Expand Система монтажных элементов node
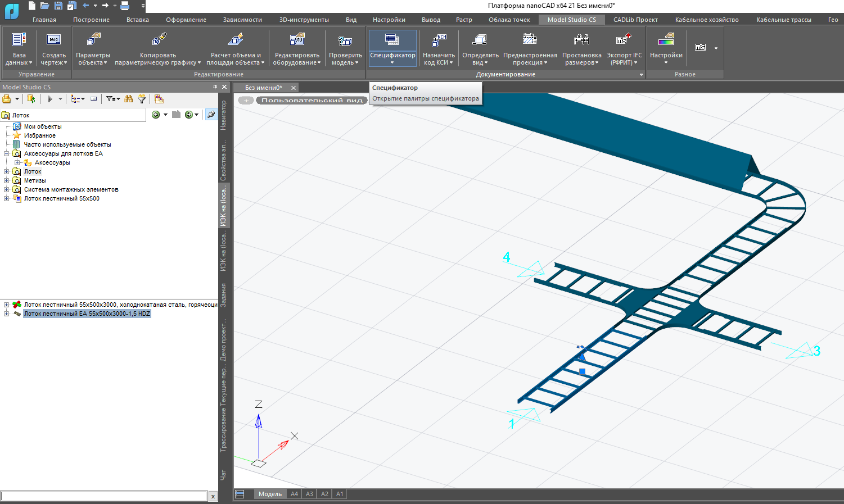Viewport: 844px width, 504px height. (7, 189)
